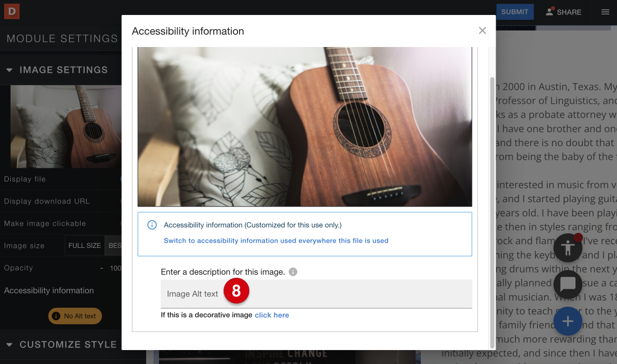Click the opacity value 100
This screenshot has height=364, width=617.
coord(115,268)
